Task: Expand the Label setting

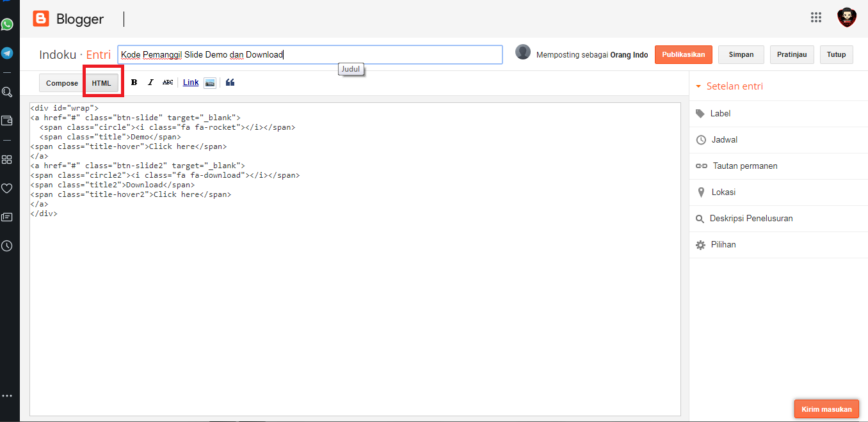Action: (778, 113)
